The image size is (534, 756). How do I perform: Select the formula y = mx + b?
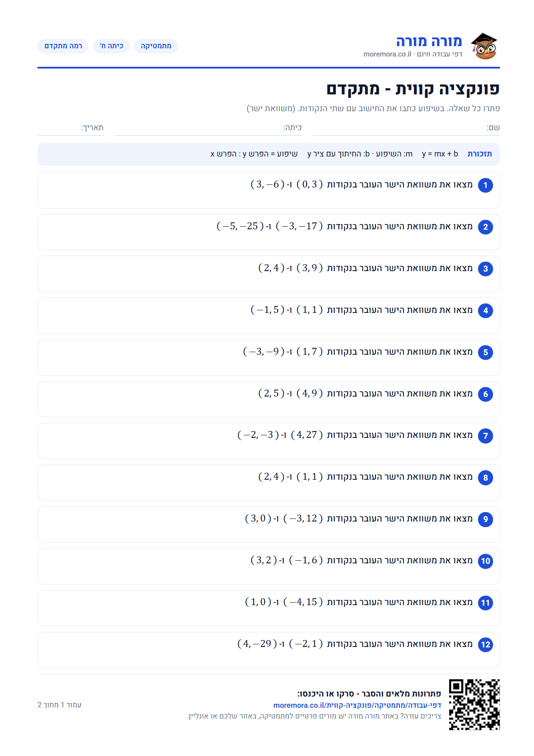click(x=440, y=154)
